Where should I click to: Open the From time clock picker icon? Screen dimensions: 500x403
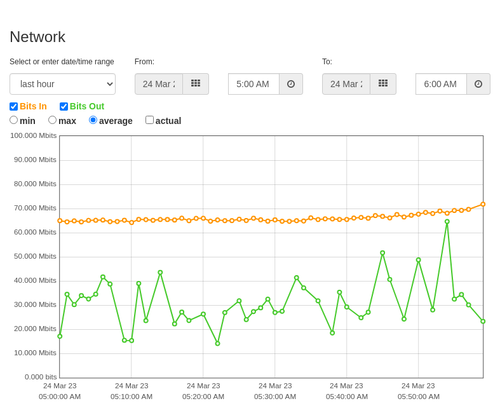(291, 84)
